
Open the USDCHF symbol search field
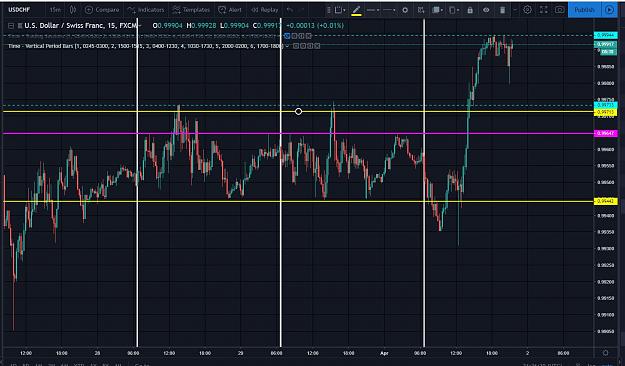tap(20, 10)
